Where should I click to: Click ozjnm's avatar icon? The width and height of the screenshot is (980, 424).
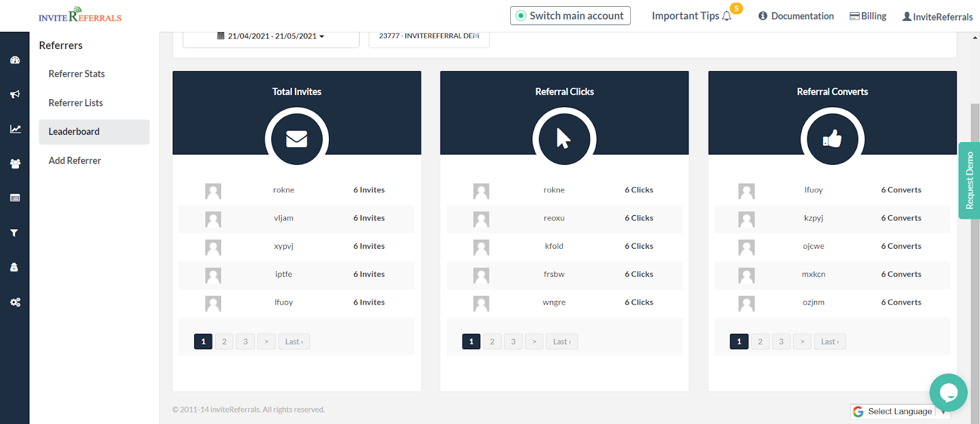click(x=747, y=304)
